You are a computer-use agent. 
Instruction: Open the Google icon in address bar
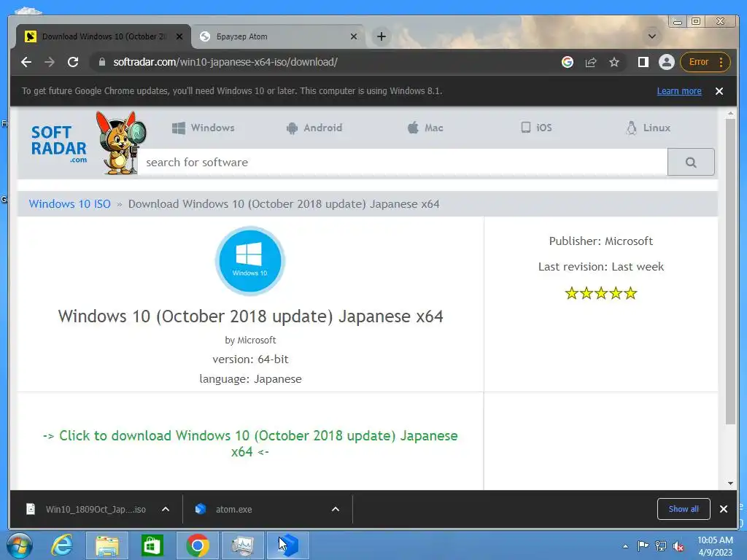point(568,62)
